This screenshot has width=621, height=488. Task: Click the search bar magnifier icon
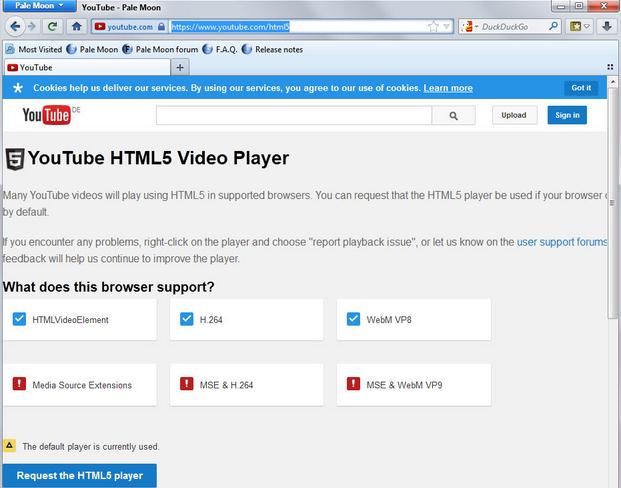(553, 26)
